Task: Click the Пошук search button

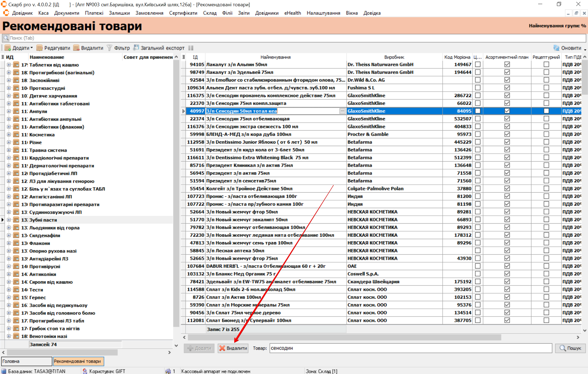Action: pos(570,348)
